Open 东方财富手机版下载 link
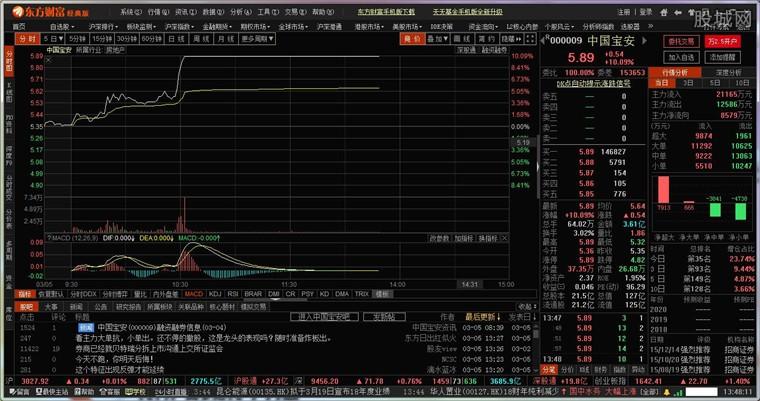 click(x=386, y=12)
